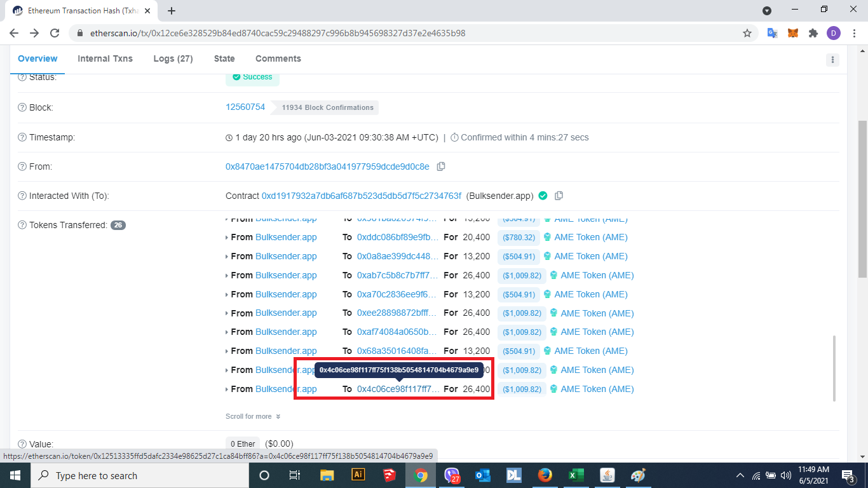The height and width of the screenshot is (488, 868).
Task: Switch to the Overview tab
Action: pyautogui.click(x=37, y=58)
